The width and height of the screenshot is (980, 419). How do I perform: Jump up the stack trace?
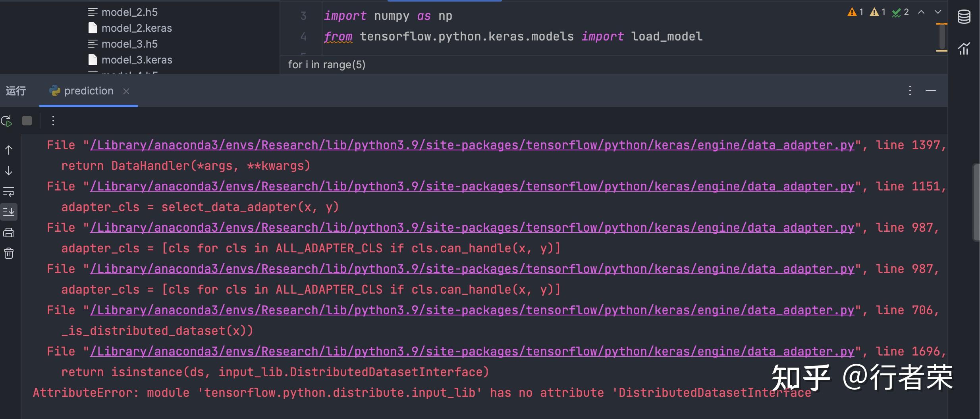tap(9, 150)
